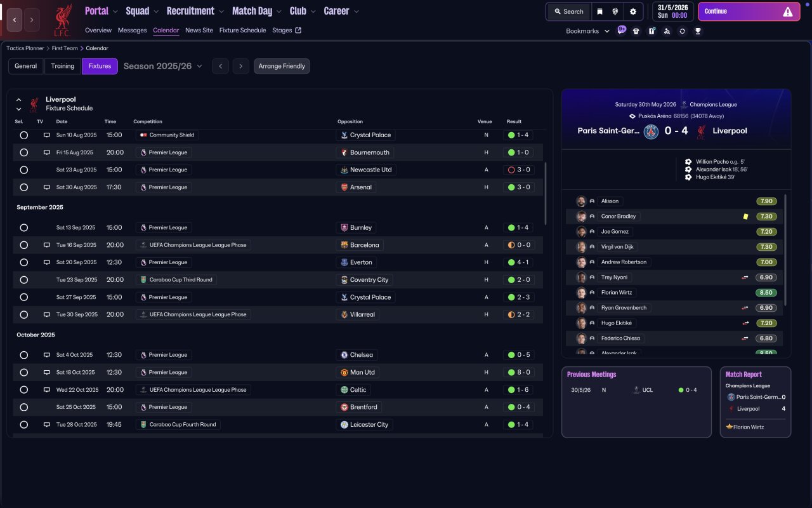This screenshot has width=812, height=508.
Task: Open the settings gear icon
Action: [x=633, y=11]
